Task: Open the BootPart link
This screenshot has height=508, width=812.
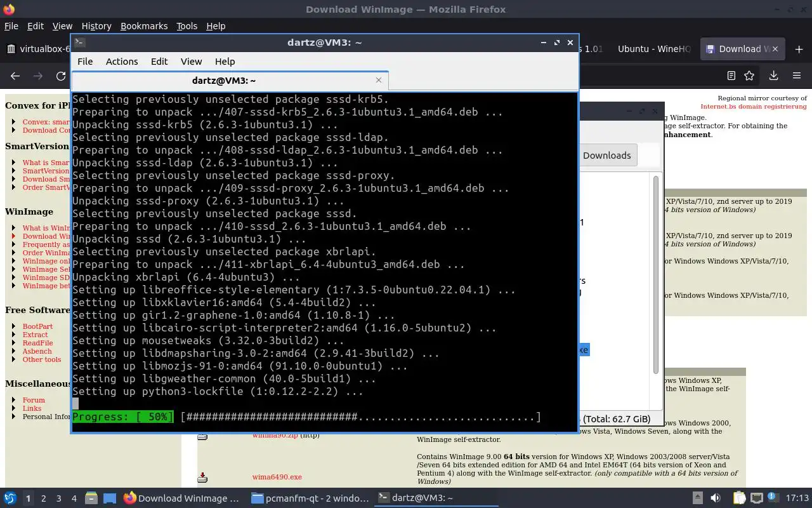Action: [x=37, y=326]
